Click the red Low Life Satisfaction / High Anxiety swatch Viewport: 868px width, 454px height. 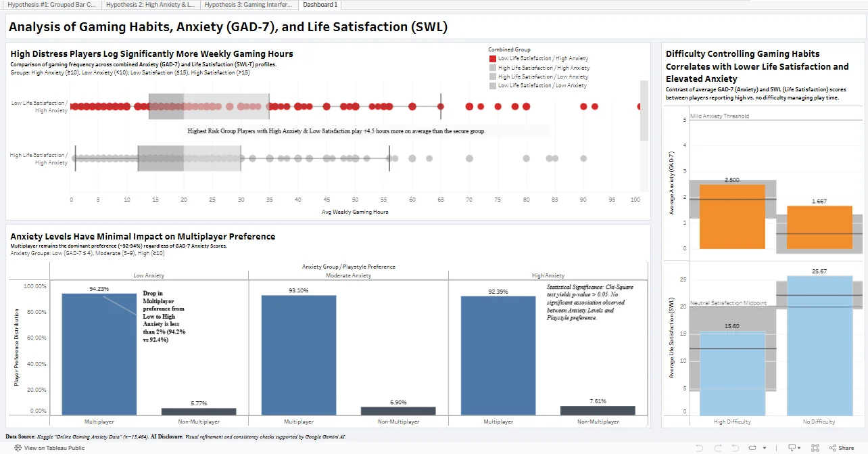point(492,59)
